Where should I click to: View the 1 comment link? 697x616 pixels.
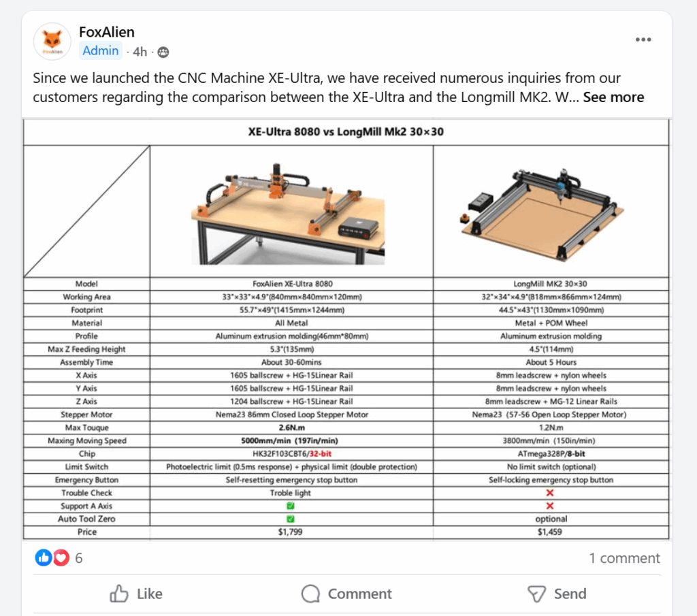[x=624, y=558]
